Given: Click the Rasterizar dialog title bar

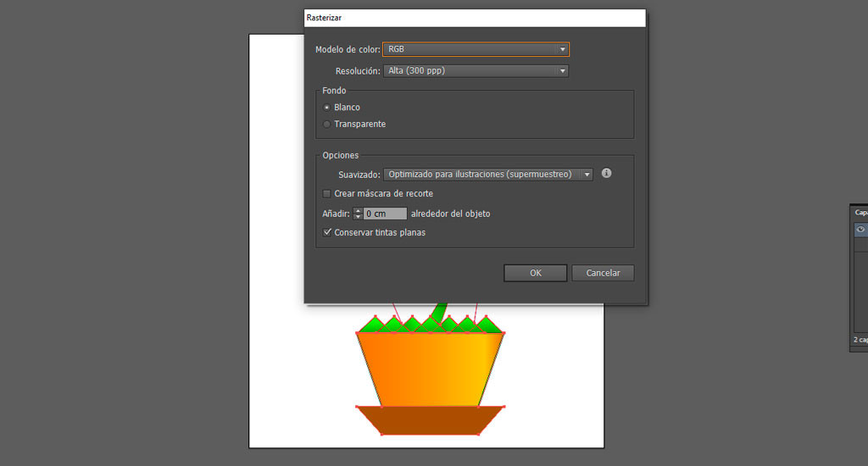Looking at the screenshot, I should coord(475,18).
